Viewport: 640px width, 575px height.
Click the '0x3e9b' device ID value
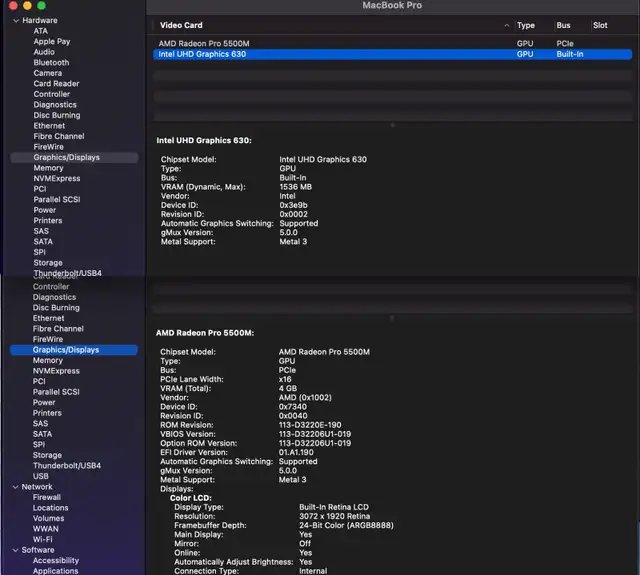pyautogui.click(x=293, y=205)
